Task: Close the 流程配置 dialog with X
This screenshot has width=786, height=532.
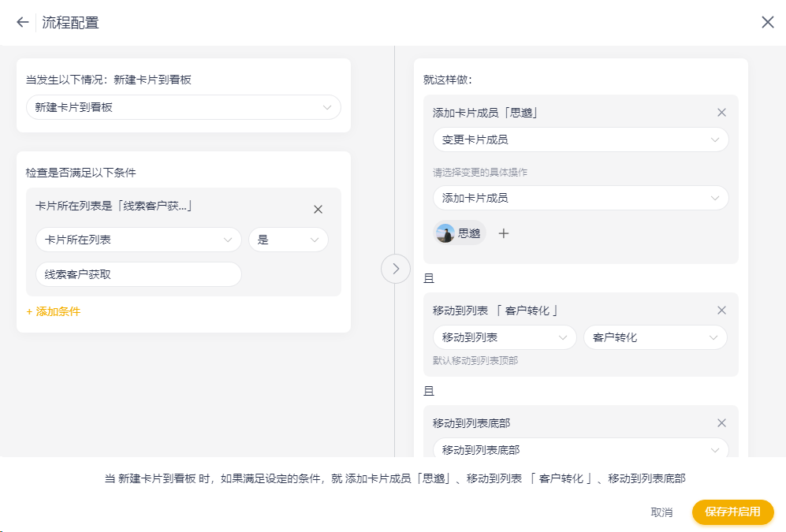Action: tap(767, 22)
